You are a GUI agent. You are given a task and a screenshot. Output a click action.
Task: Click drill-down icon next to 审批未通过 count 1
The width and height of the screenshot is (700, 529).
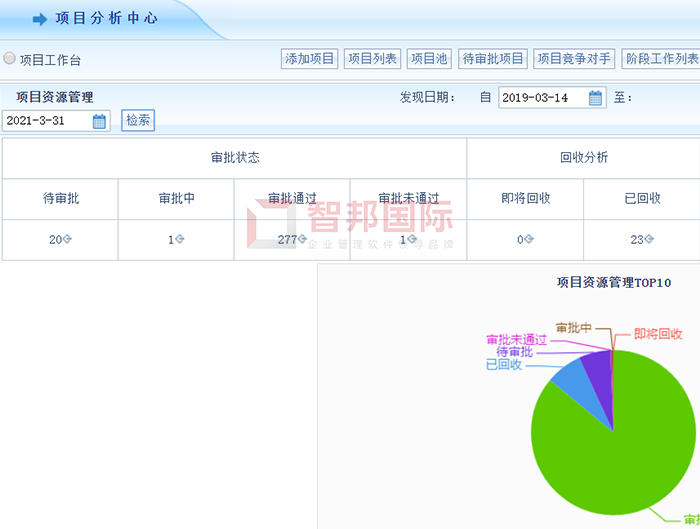412,239
